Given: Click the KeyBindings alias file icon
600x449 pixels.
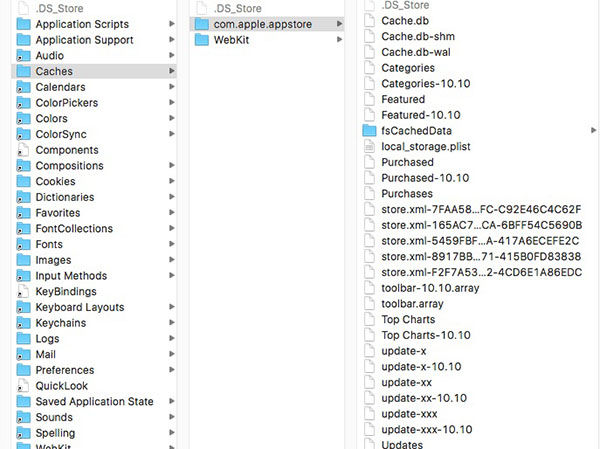Looking at the screenshot, I should [23, 291].
